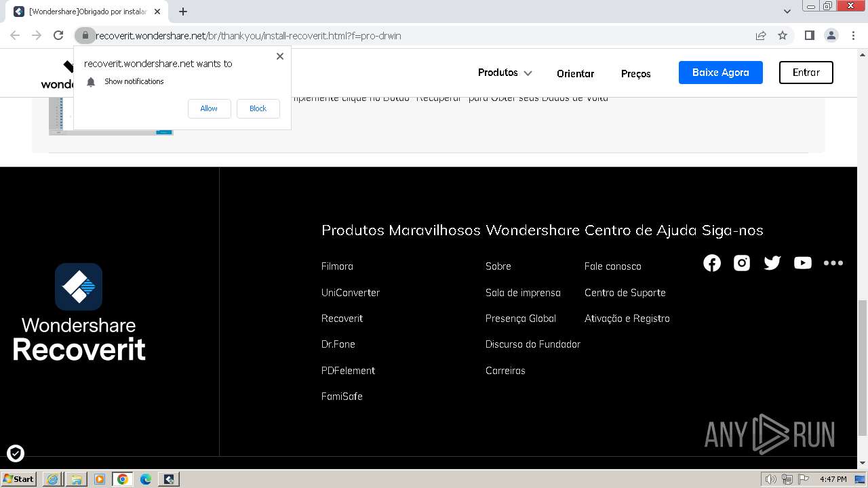The height and width of the screenshot is (488, 868).
Task: Allow notifications from recoverit.wondershare.net
Action: [209, 108]
